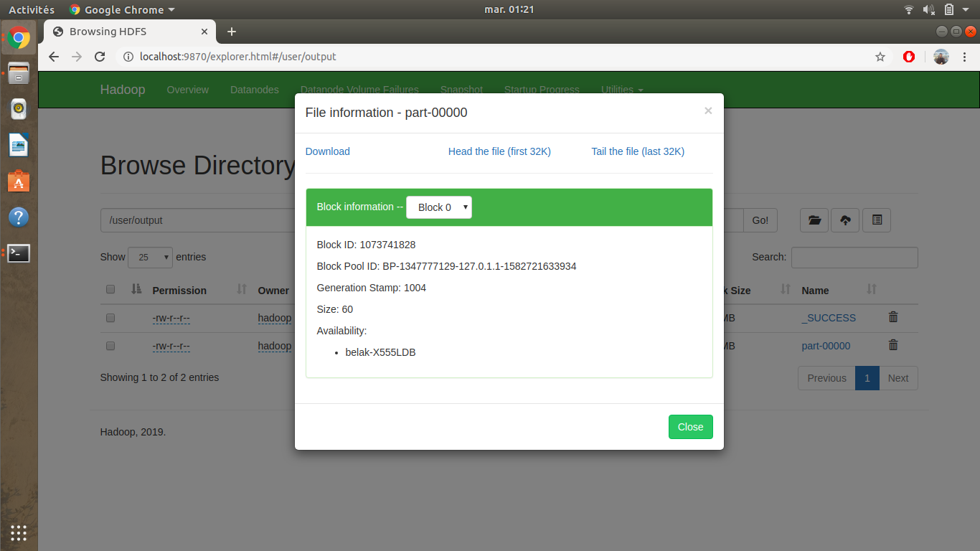Open the Google Chrome app menu in top bar
The width and height of the screenshot is (980, 551).
(x=122, y=9)
